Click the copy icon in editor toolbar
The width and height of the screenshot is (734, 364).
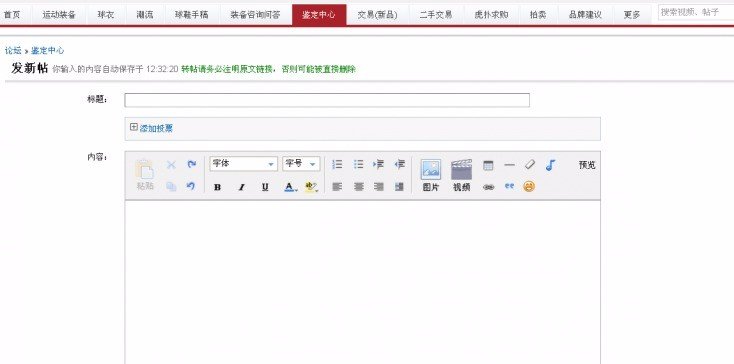click(171, 186)
